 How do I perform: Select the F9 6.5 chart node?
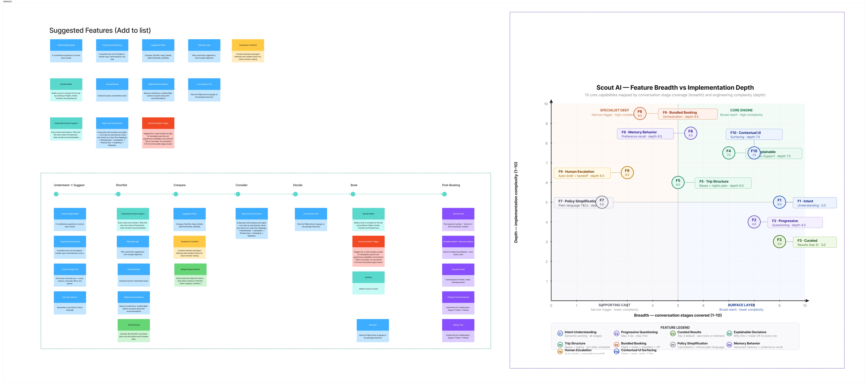(x=627, y=173)
